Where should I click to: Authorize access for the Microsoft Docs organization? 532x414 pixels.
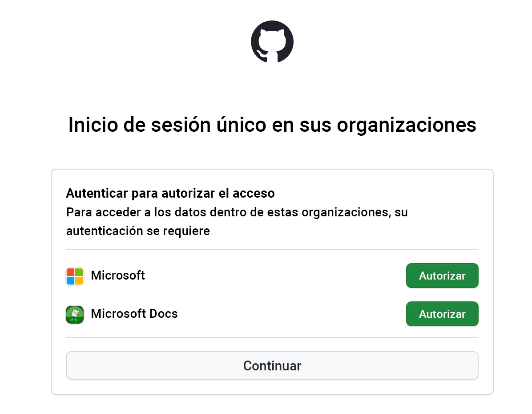point(442,314)
